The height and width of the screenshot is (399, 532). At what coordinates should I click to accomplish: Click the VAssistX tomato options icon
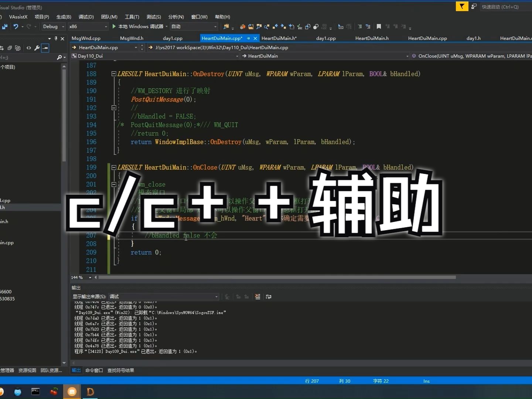pyautogui.click(x=243, y=27)
